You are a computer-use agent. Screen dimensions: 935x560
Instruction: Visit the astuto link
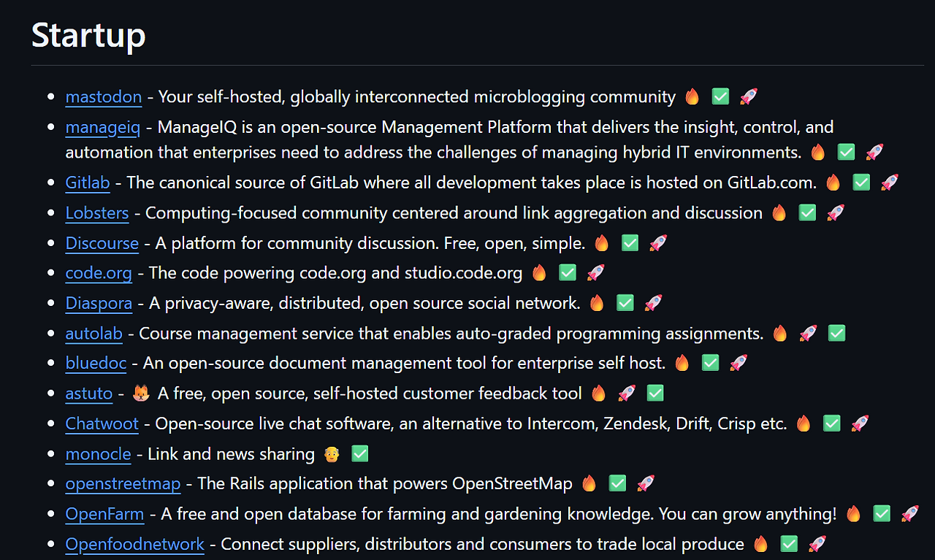[x=89, y=394]
